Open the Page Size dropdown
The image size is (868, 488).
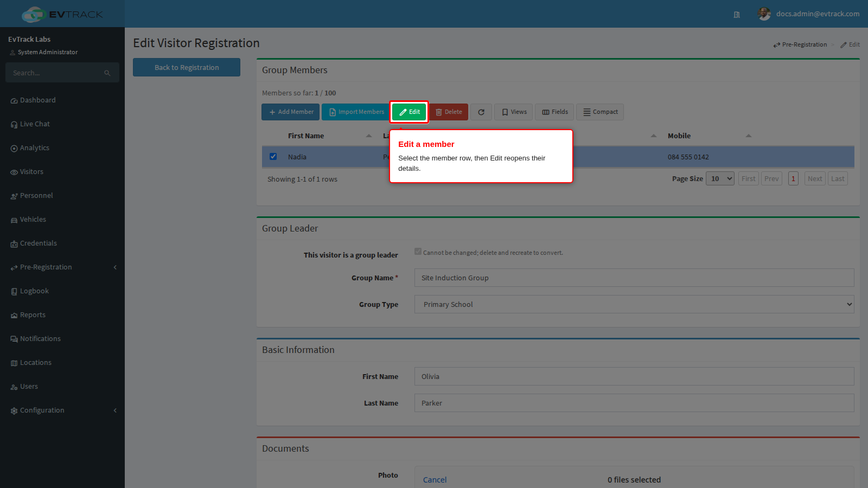click(720, 178)
